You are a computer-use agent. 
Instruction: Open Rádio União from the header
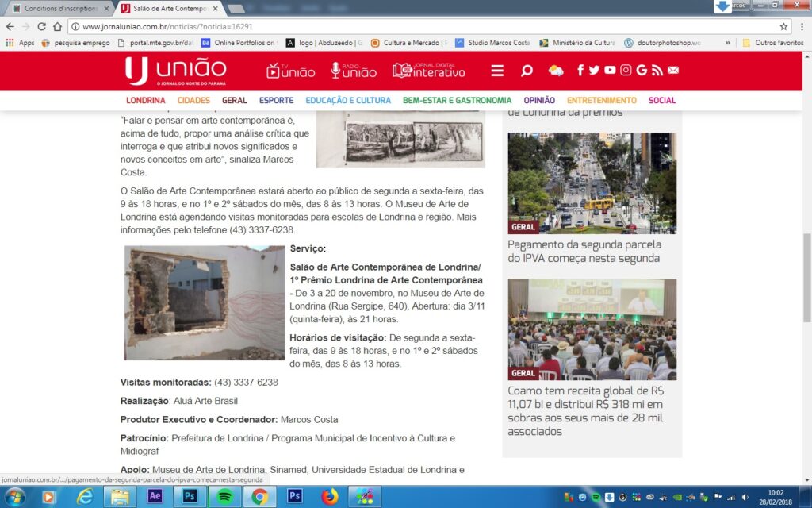coord(354,71)
